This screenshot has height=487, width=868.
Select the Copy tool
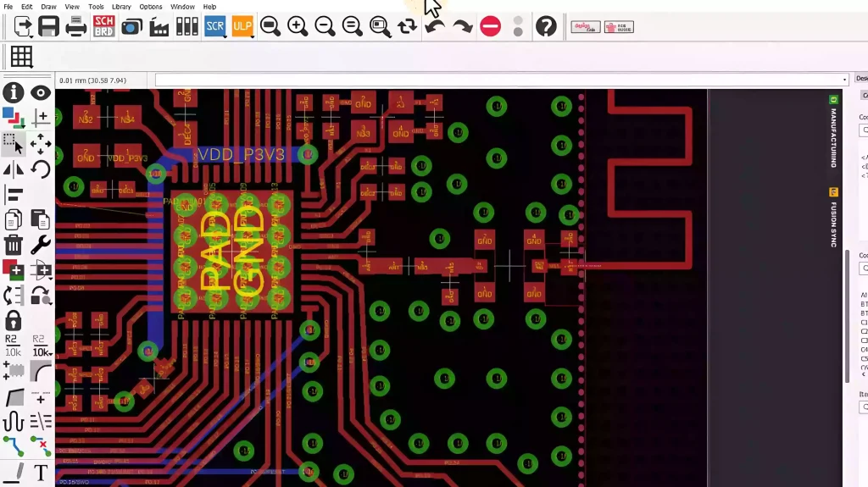point(14,219)
